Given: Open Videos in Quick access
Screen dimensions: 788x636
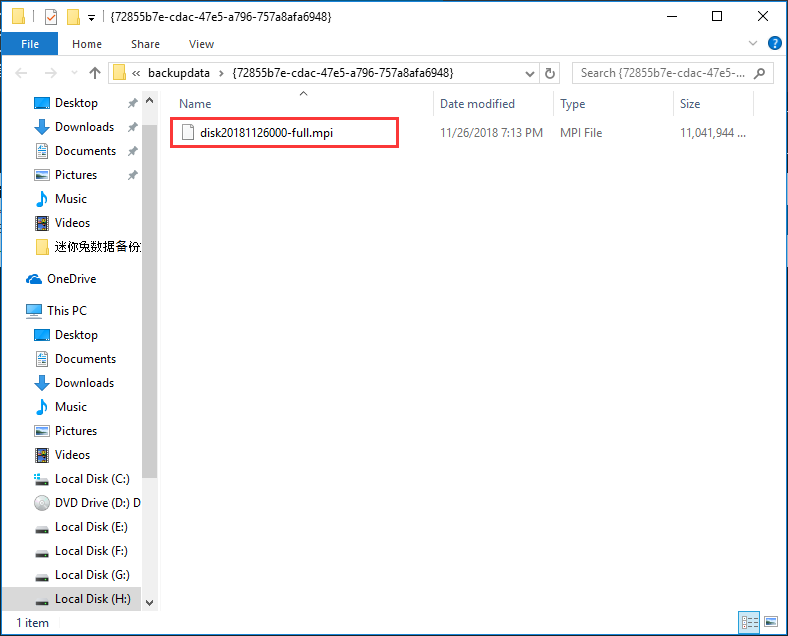Looking at the screenshot, I should coord(72,223).
